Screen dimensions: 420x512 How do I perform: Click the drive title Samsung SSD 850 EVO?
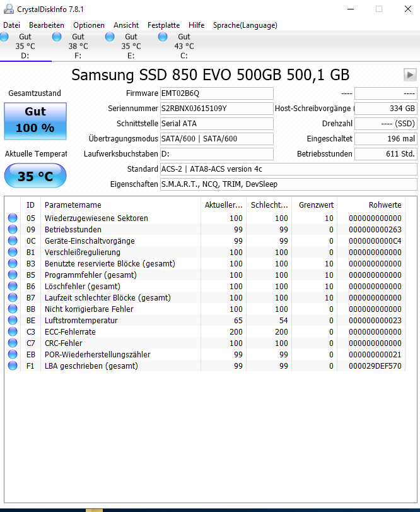[x=211, y=74]
